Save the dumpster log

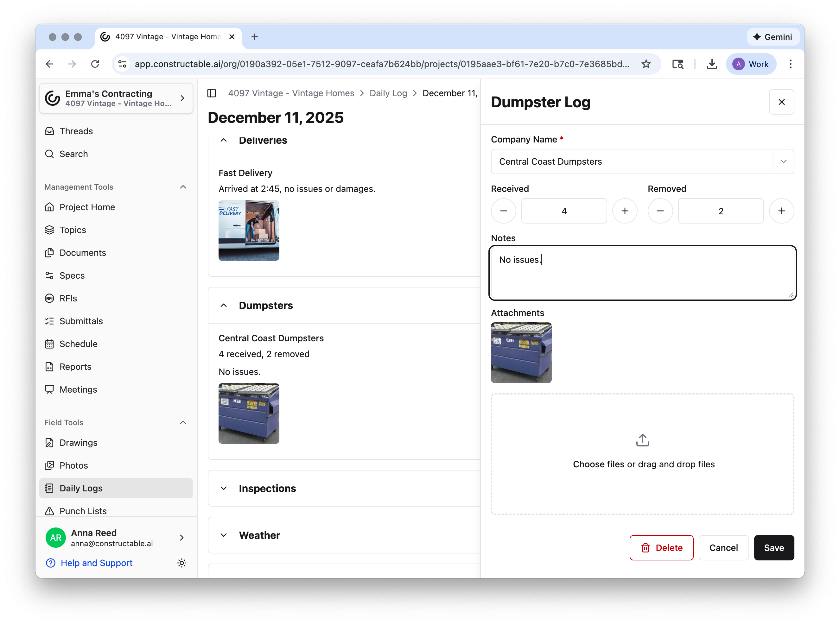coord(774,548)
